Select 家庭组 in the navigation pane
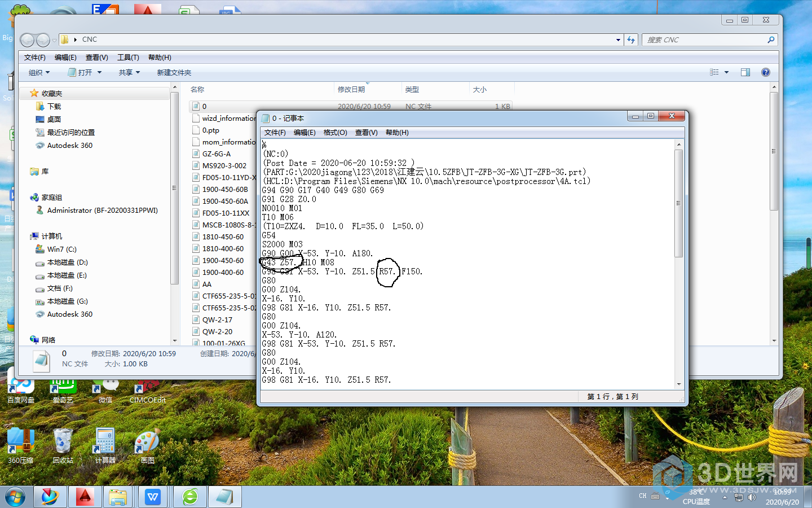The image size is (812, 508). [51, 197]
